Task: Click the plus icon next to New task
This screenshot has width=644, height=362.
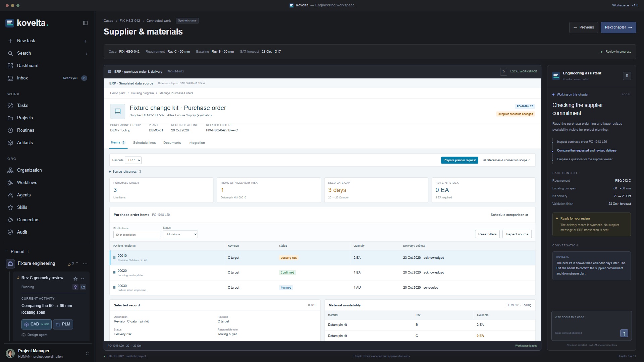Action: point(85,41)
